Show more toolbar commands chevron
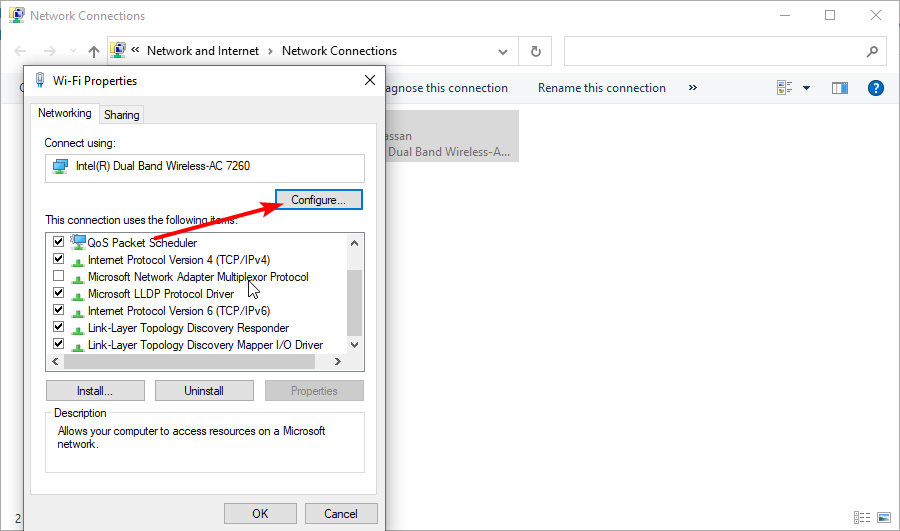900x531 pixels. [x=693, y=88]
